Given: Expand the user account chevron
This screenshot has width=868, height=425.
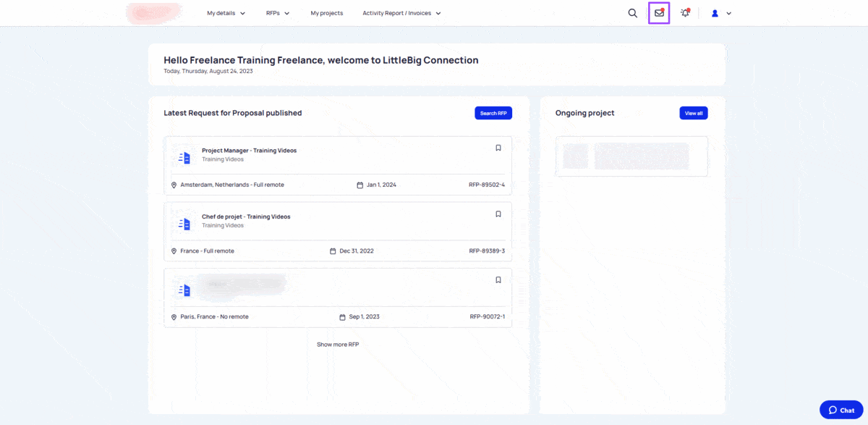Looking at the screenshot, I should point(728,13).
